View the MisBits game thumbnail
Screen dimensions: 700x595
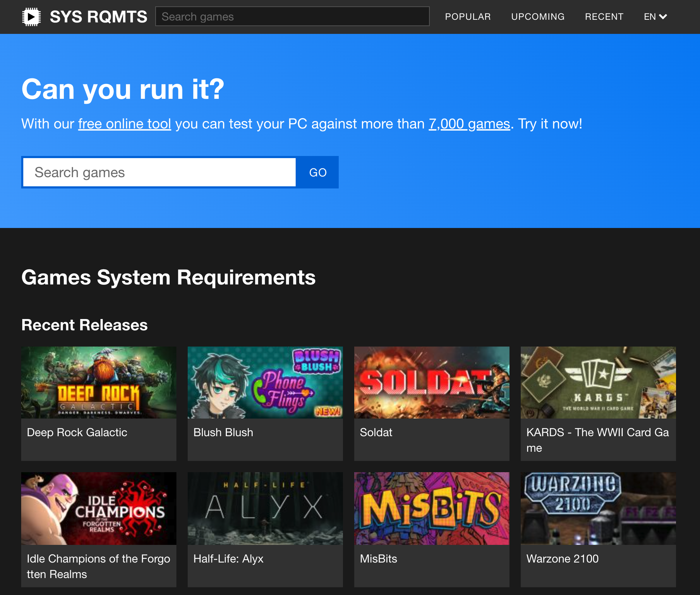[x=432, y=509]
